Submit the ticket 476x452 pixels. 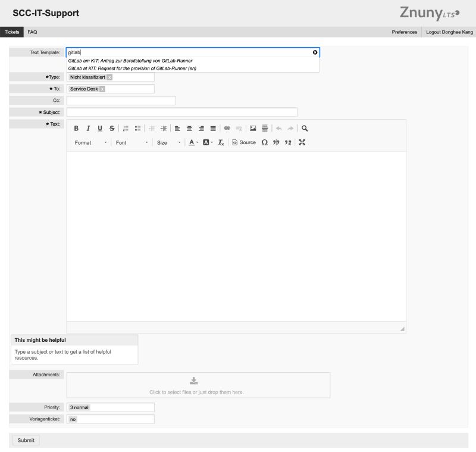pos(26,440)
